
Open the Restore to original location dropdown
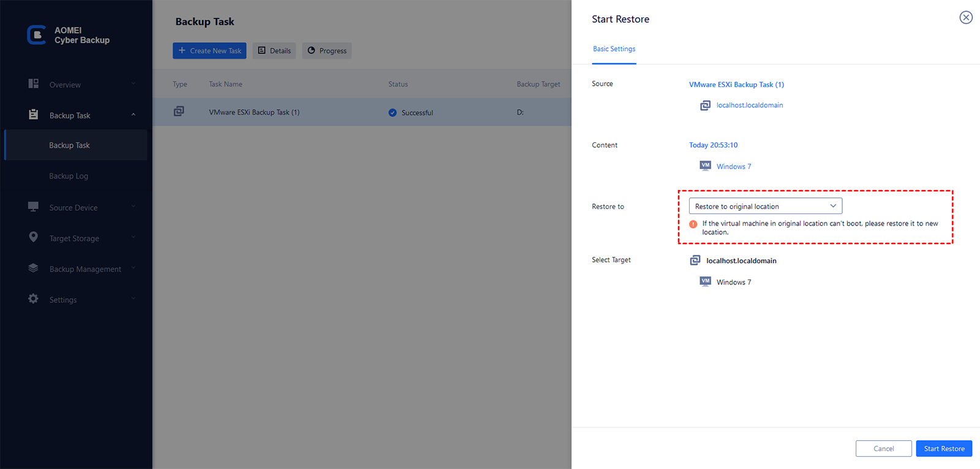point(766,206)
